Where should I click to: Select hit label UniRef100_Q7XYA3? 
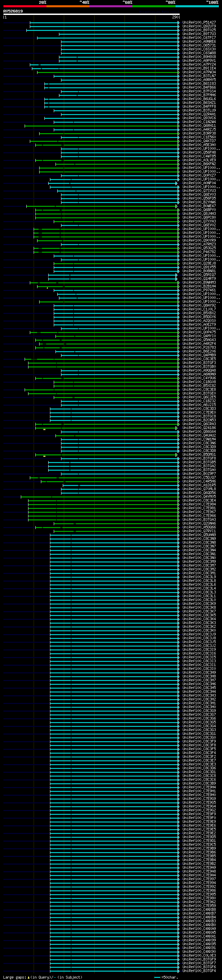pyautogui.click(x=199, y=221)
